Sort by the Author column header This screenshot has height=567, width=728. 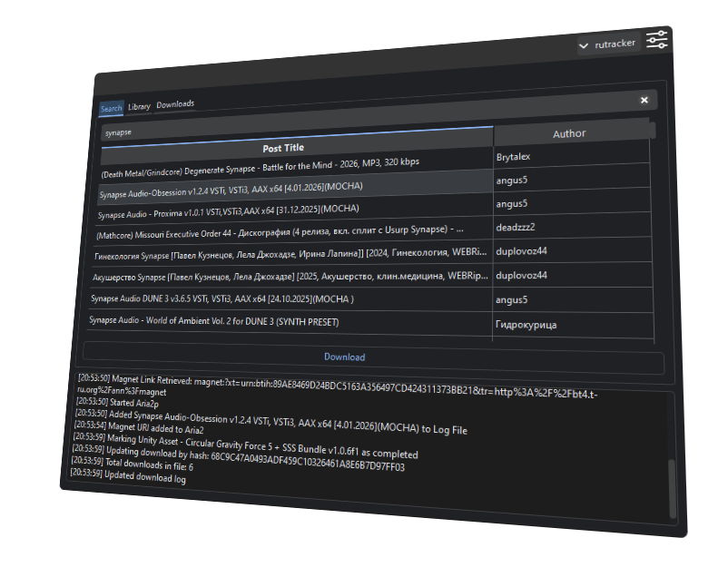(x=569, y=133)
